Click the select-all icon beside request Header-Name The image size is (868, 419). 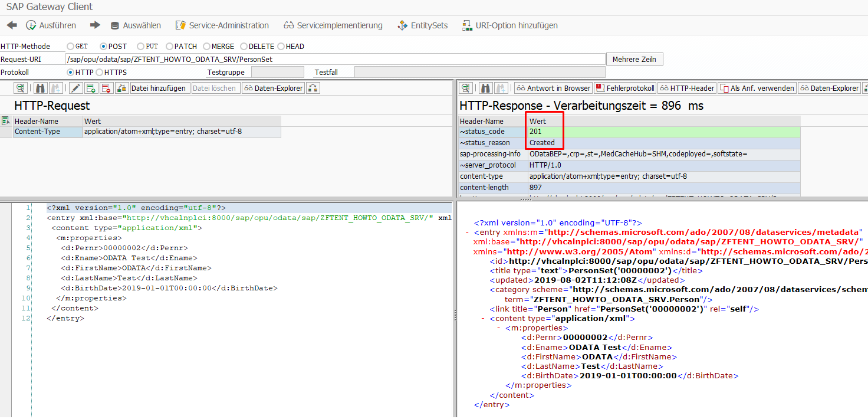point(6,121)
